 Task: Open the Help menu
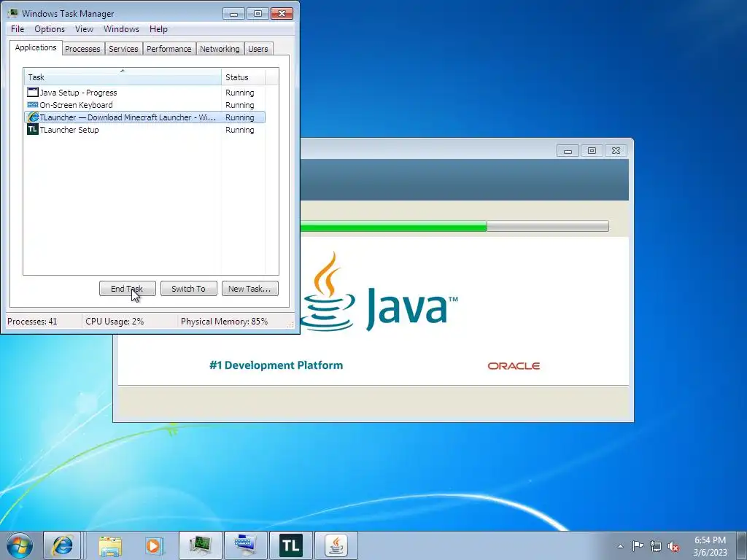158,29
